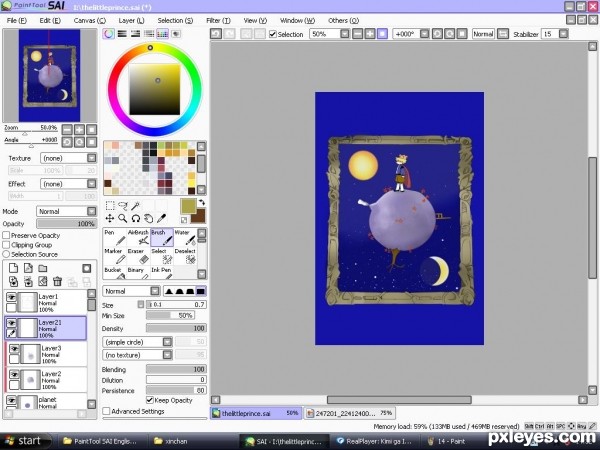
Task: Activate the move layer tool
Action: (x=110, y=218)
